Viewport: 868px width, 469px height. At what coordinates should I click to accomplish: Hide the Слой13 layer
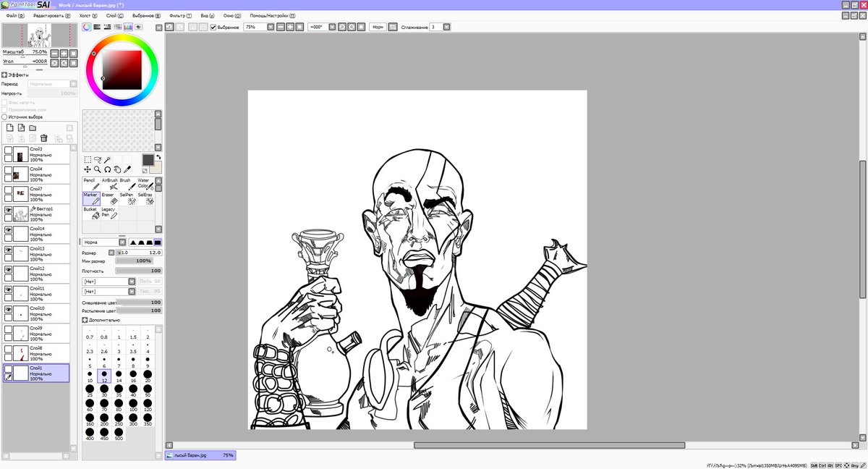coord(8,250)
